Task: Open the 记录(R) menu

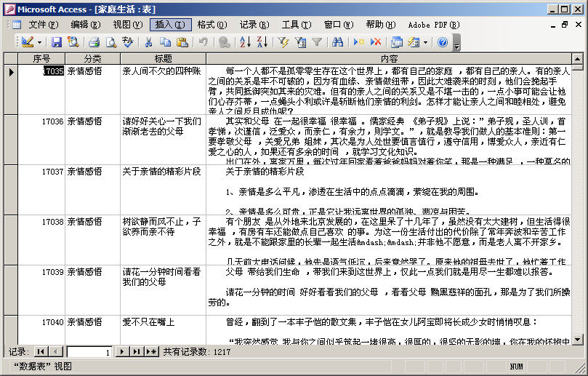Action: (x=254, y=25)
